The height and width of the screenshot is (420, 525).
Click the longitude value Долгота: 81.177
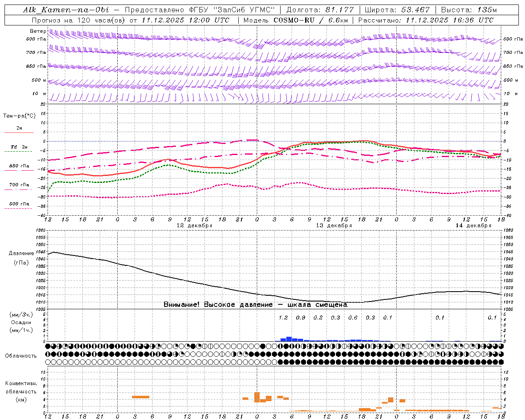tap(320, 10)
